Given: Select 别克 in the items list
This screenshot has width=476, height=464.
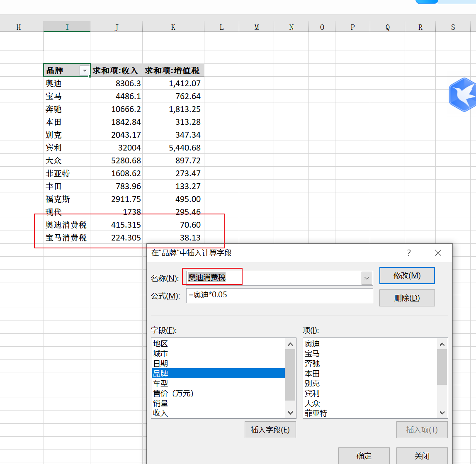Looking at the screenshot, I should 370,383.
